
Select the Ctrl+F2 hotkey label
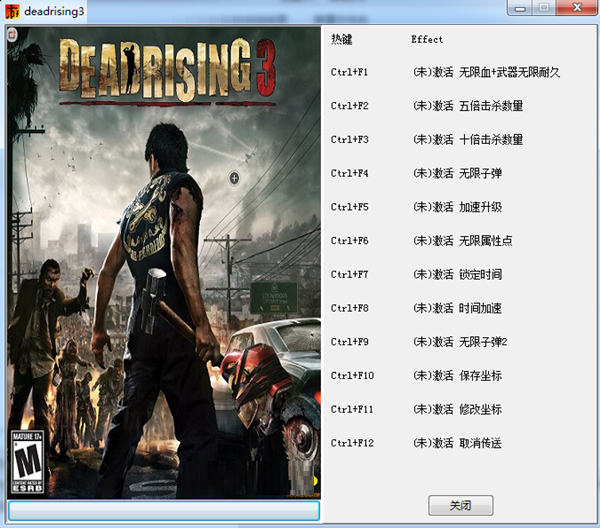349,106
